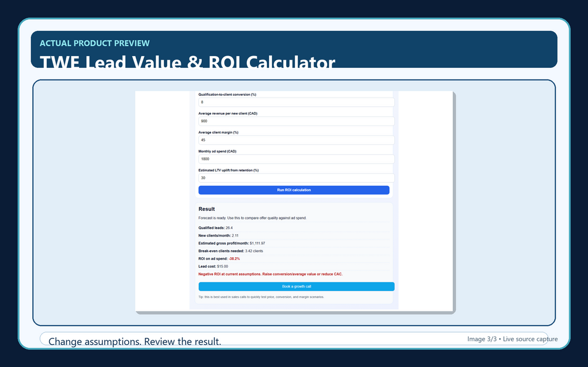588x367 pixels.
Task: Click Run ROI calculation button
Action: (x=294, y=191)
